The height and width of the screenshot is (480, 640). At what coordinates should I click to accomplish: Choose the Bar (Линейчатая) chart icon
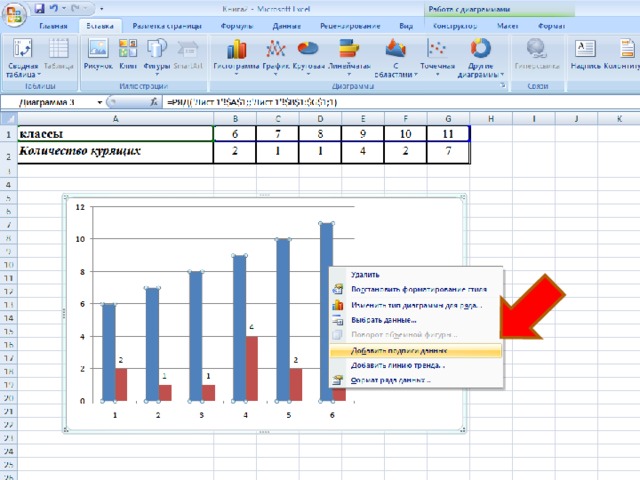tap(349, 49)
